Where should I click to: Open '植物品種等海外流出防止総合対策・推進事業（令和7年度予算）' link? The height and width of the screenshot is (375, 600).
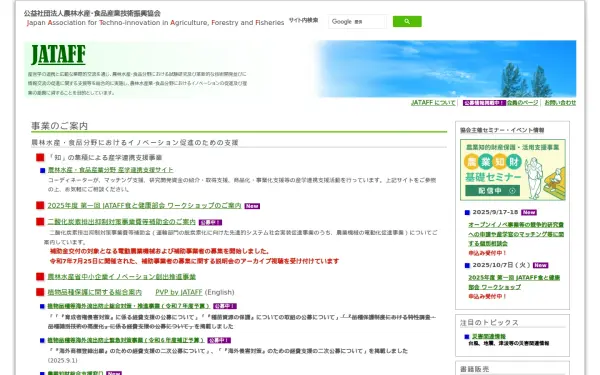click(129, 306)
